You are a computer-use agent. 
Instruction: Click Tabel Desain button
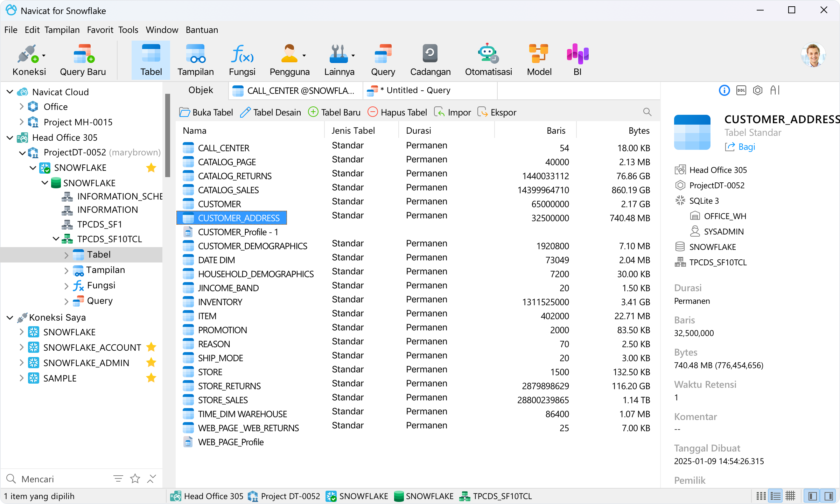(x=271, y=112)
